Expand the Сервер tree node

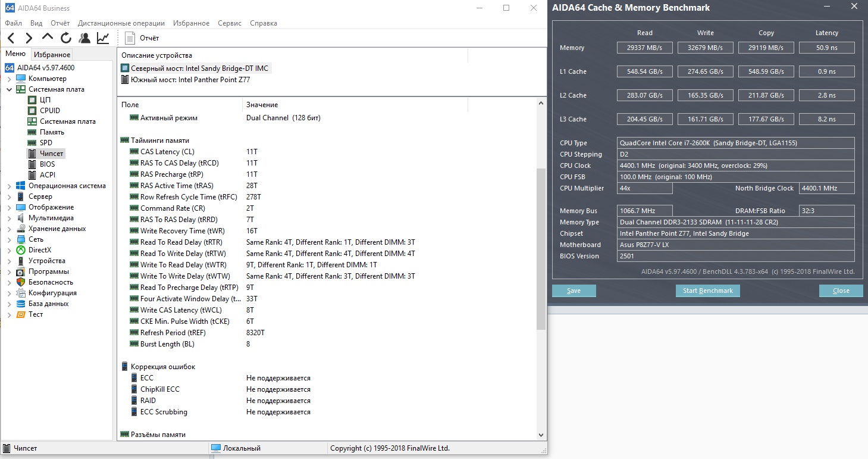tap(9, 196)
